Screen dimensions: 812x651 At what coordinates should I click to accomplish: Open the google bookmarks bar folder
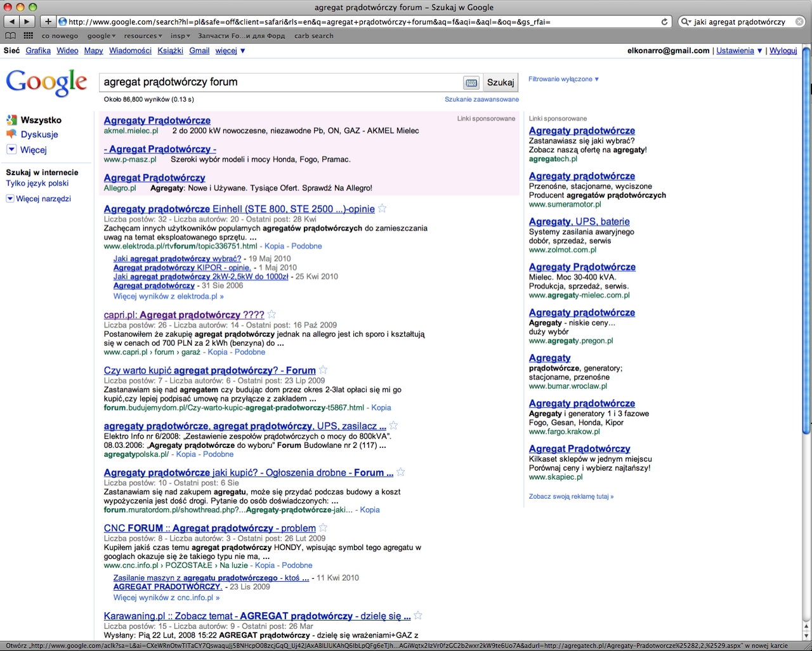click(x=101, y=36)
